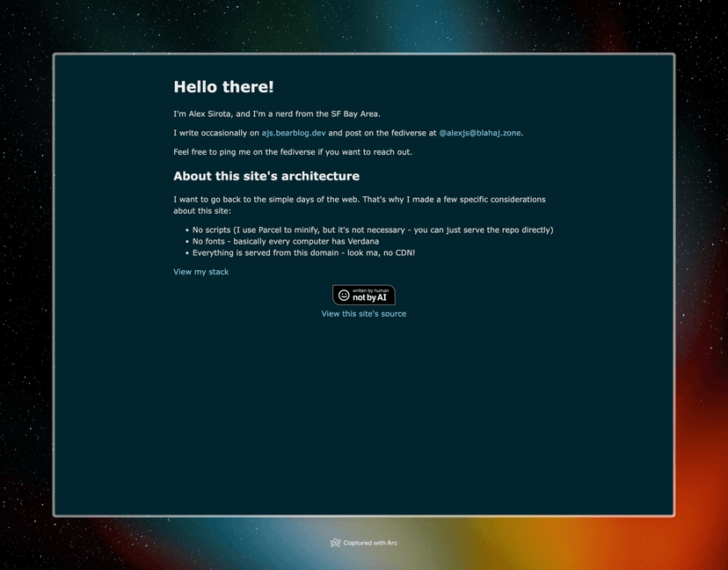This screenshot has height=570, width=728.
Task: Click 'I write occasionally on' text
Action: pos(216,133)
